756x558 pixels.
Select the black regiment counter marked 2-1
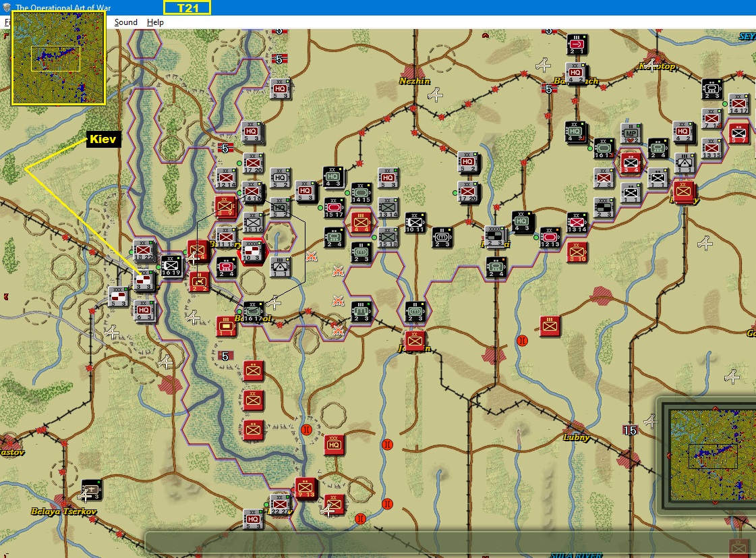577,45
